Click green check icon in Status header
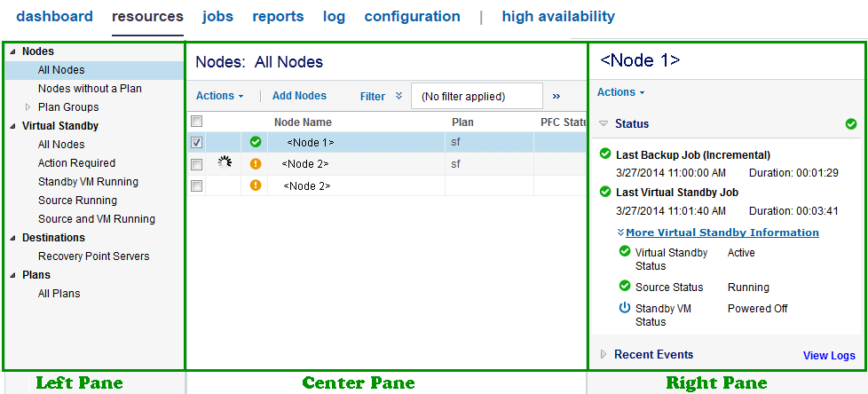The height and width of the screenshot is (394, 868). tap(851, 124)
